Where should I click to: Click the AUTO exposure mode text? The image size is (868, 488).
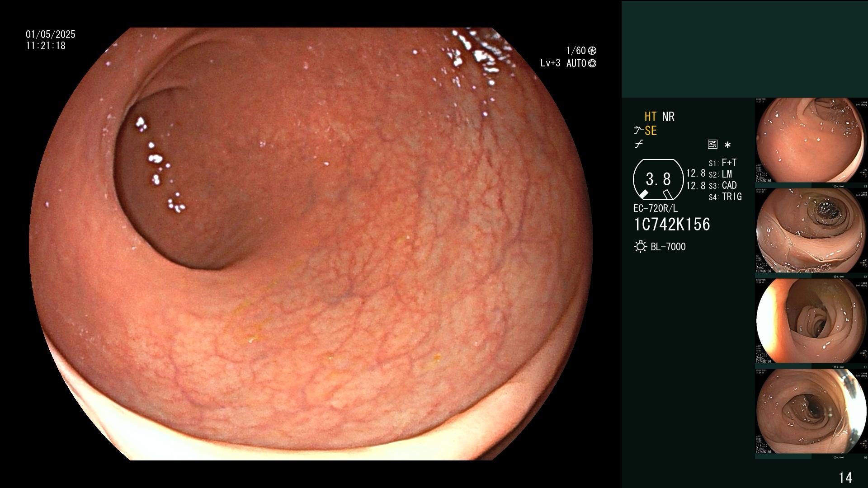[x=576, y=63]
